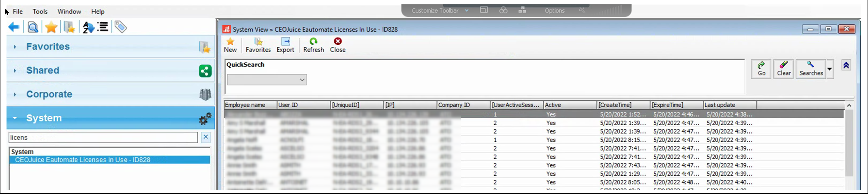Open the Searches dropdown arrow
The height and width of the screenshot is (194, 868).
coord(830,69)
